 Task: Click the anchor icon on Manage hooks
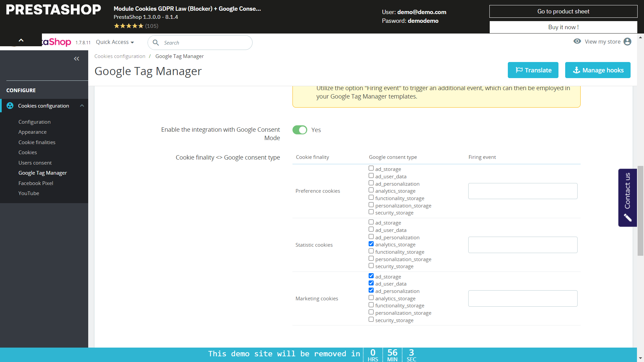click(x=576, y=70)
